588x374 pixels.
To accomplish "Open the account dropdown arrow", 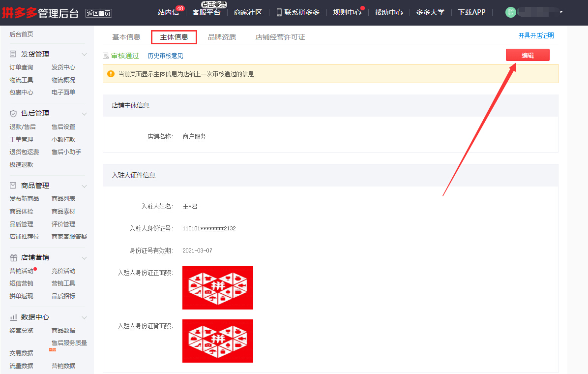I will coord(561,12).
